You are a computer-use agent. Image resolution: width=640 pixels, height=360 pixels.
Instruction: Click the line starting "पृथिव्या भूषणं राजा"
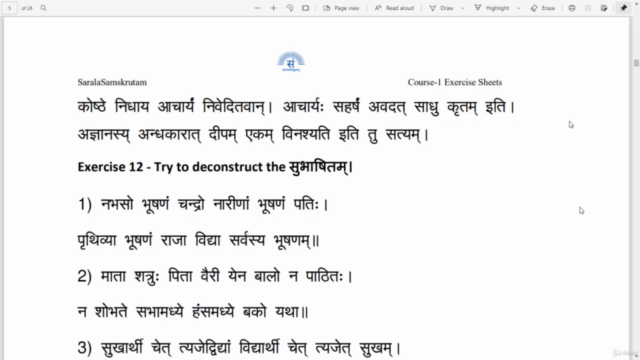tap(198, 240)
